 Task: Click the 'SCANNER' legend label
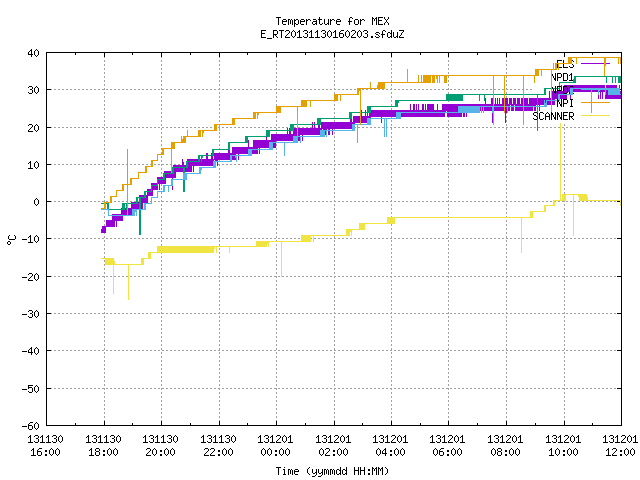(x=553, y=116)
